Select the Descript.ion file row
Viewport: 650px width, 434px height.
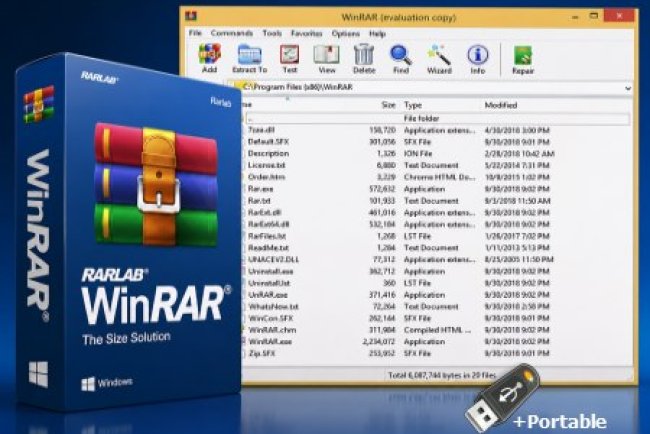[x=268, y=153]
